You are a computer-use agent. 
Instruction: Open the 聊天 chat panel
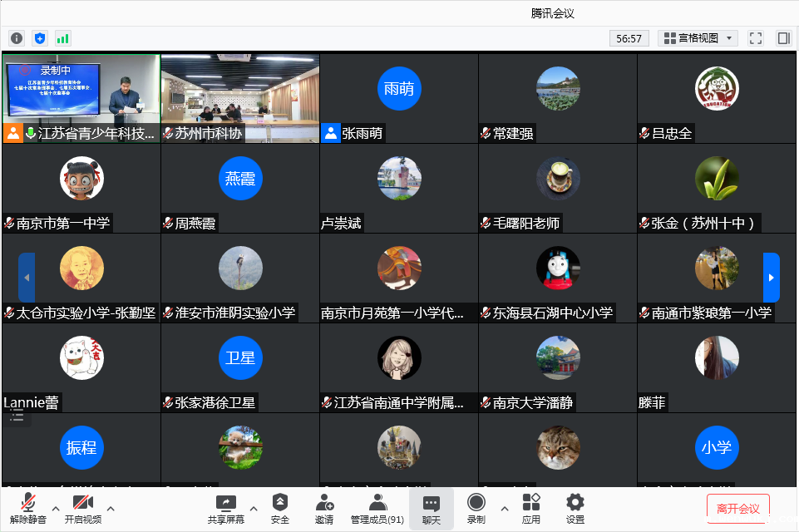pyautogui.click(x=432, y=507)
